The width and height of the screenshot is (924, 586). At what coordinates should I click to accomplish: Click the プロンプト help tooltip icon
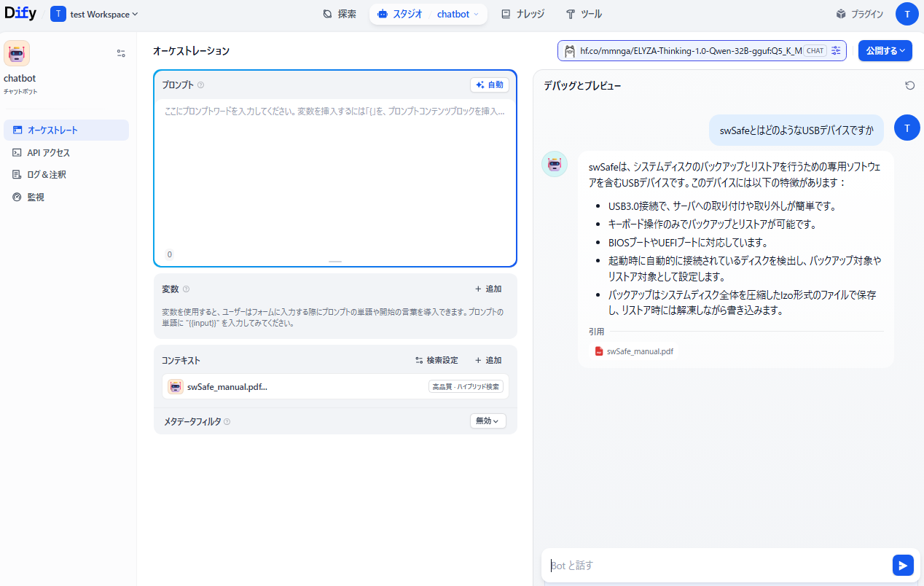click(201, 85)
